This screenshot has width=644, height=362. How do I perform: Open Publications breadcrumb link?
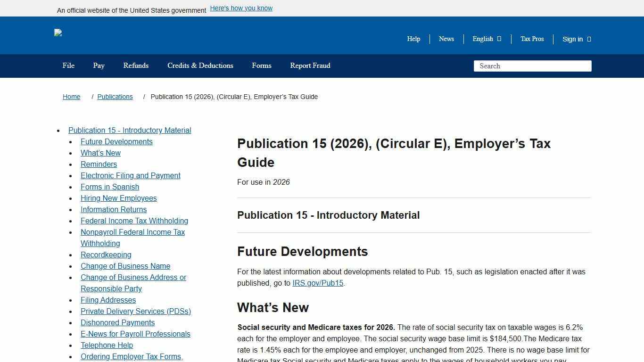pyautogui.click(x=115, y=97)
